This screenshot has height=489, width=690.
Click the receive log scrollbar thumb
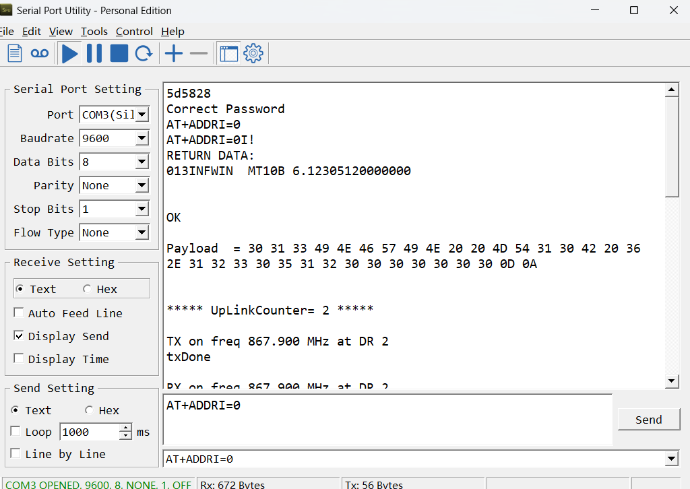672,147
